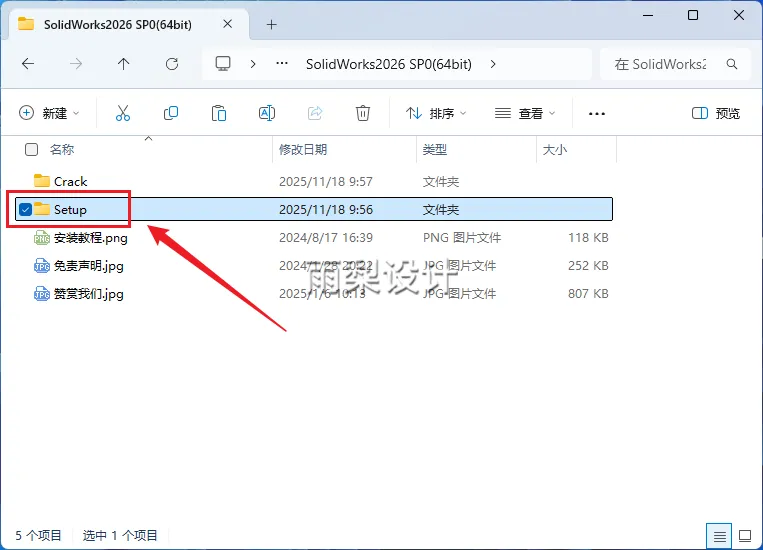Go back with the left arrow
Viewport: 763px width, 550px height.
click(28, 64)
